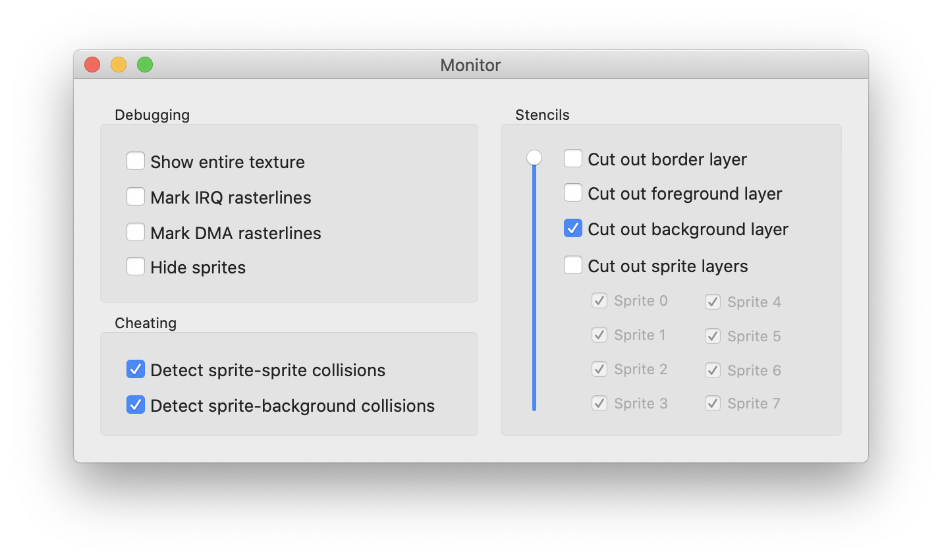Disable Detect sprite-sprite collisions
Screen dimensions: 942x560
[136, 369]
